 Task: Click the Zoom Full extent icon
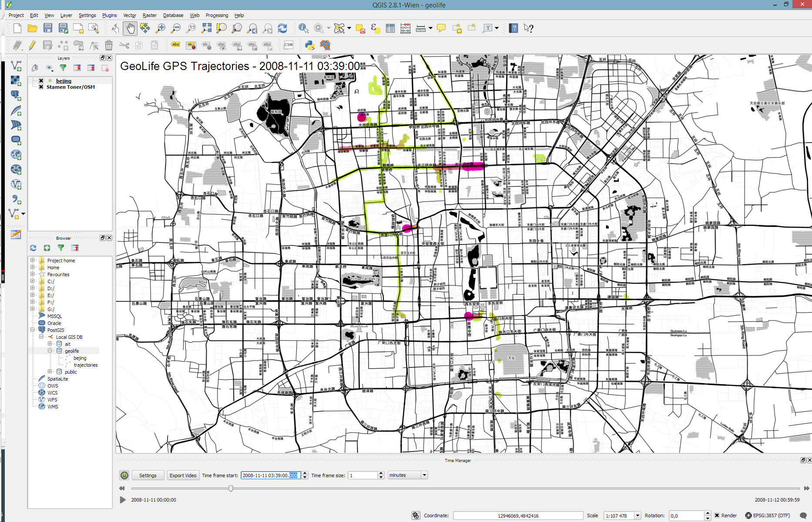point(206,29)
